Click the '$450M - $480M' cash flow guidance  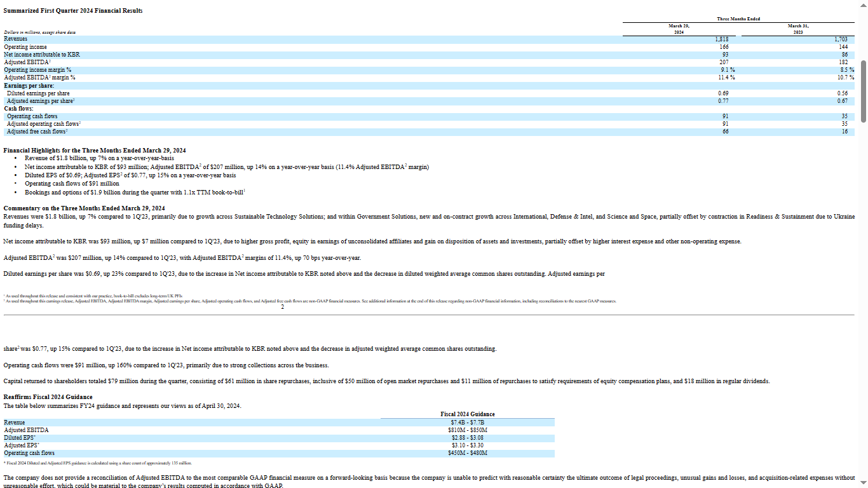click(x=468, y=453)
